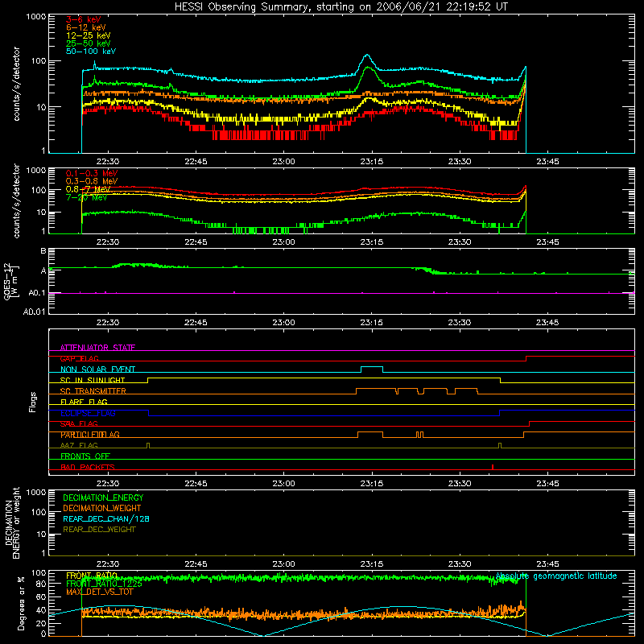Select the DECIMATION_ENERGY legend entry

[103, 497]
